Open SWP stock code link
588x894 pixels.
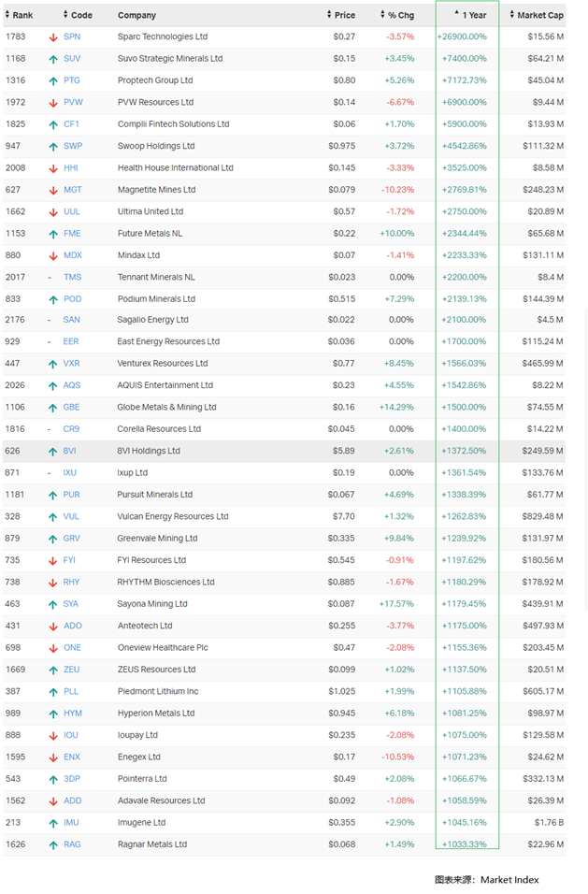coord(73,146)
